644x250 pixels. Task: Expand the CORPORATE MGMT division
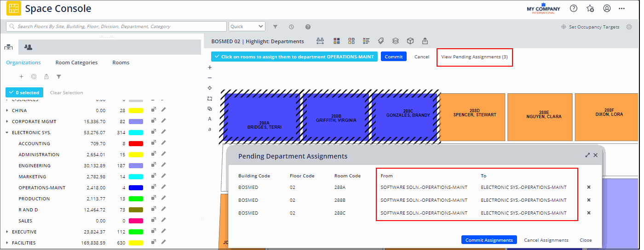7,121
